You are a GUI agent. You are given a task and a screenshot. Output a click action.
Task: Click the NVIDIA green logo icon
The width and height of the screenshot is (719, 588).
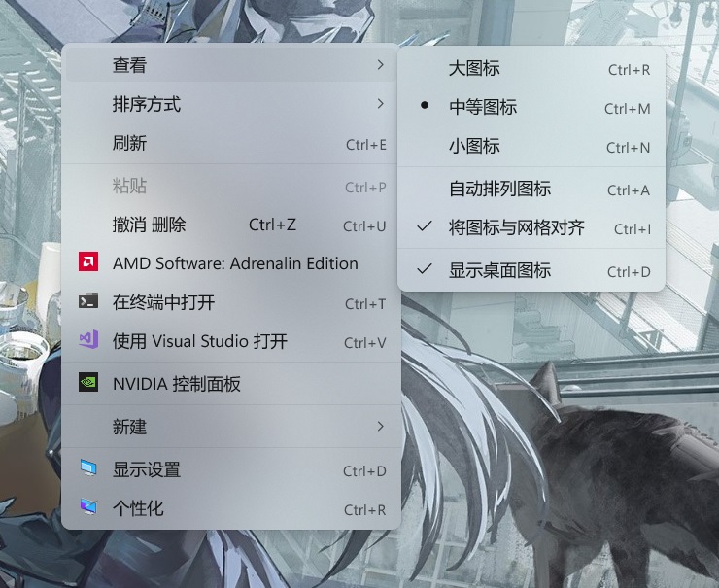point(88,382)
